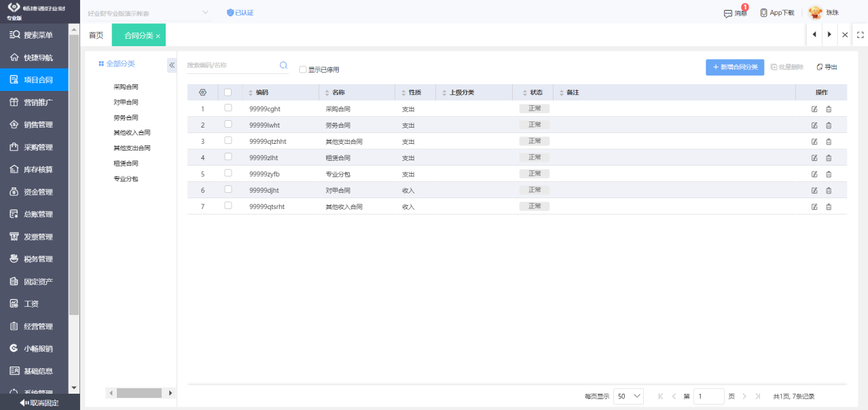Open 销售管理 sidebar menu

click(34, 125)
